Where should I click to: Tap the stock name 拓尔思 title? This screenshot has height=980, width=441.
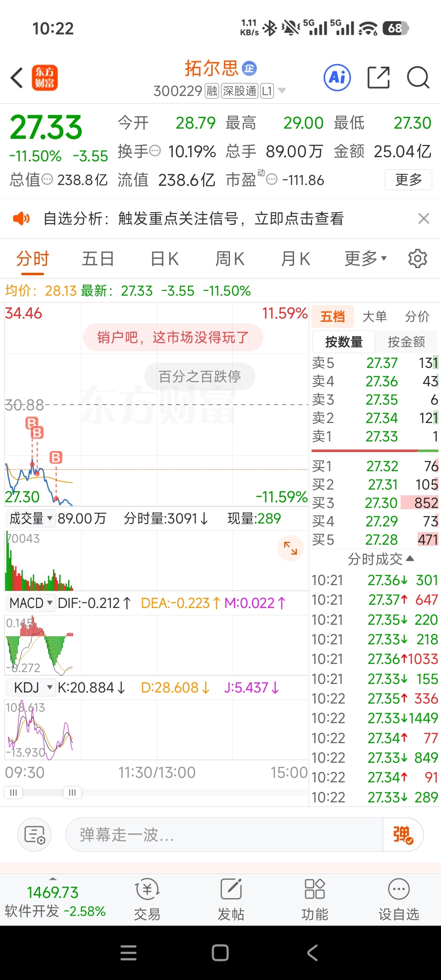(x=212, y=68)
